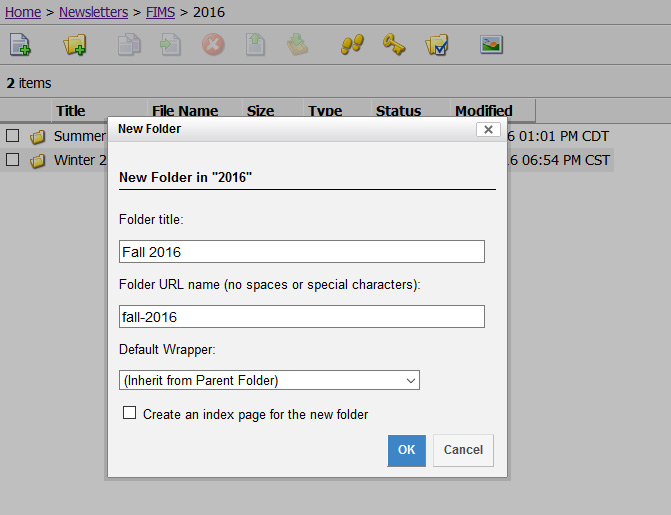Click the grayed download-to-tray icon
The image size is (671, 515).
tap(297, 45)
